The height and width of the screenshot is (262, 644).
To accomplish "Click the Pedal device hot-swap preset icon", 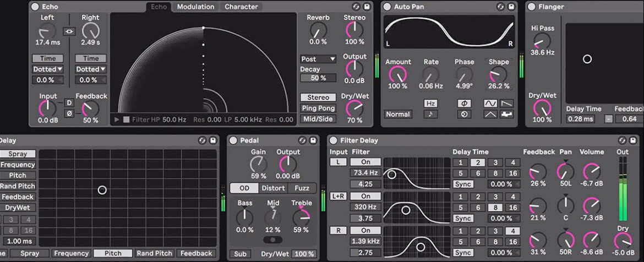I will 302,140.
